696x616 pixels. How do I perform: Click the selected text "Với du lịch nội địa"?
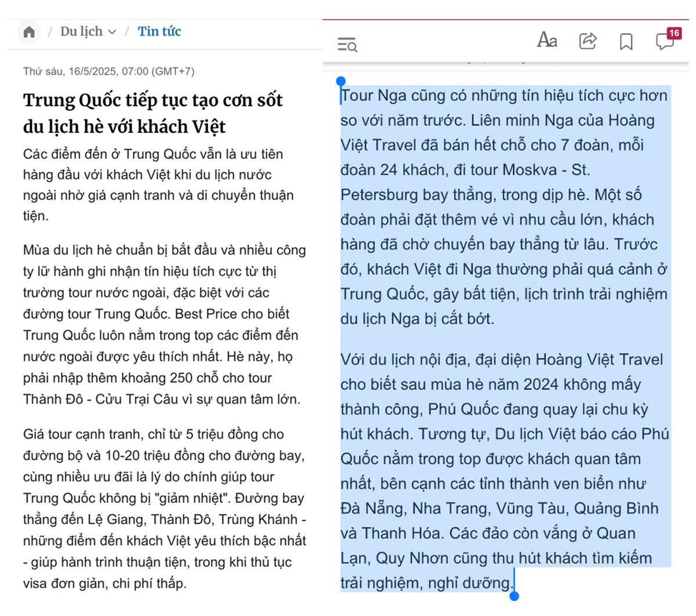coord(405,359)
